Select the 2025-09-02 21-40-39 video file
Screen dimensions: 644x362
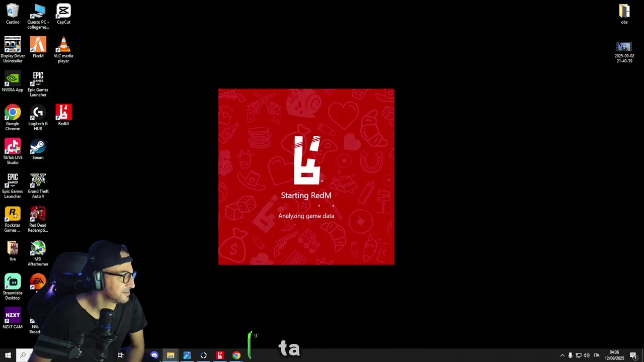click(x=624, y=52)
